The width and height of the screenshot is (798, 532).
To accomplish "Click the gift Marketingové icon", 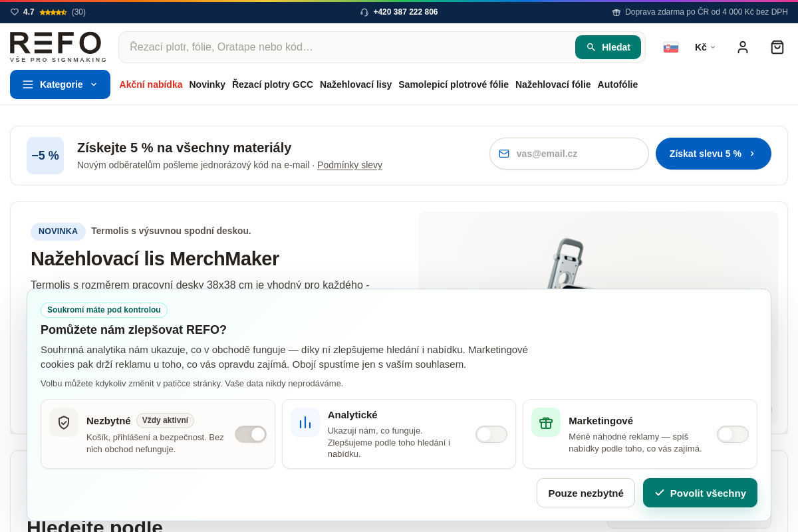I will coord(546,422).
